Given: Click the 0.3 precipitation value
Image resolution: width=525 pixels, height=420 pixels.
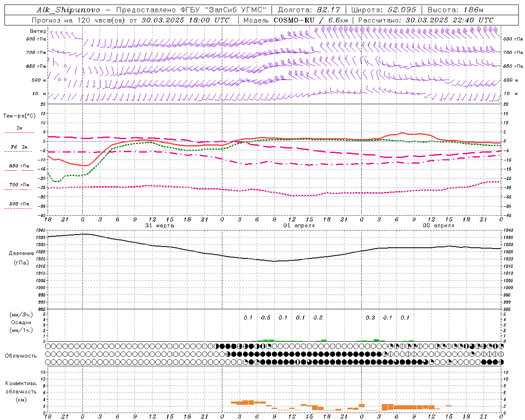Looking at the screenshot, I should (370, 317).
